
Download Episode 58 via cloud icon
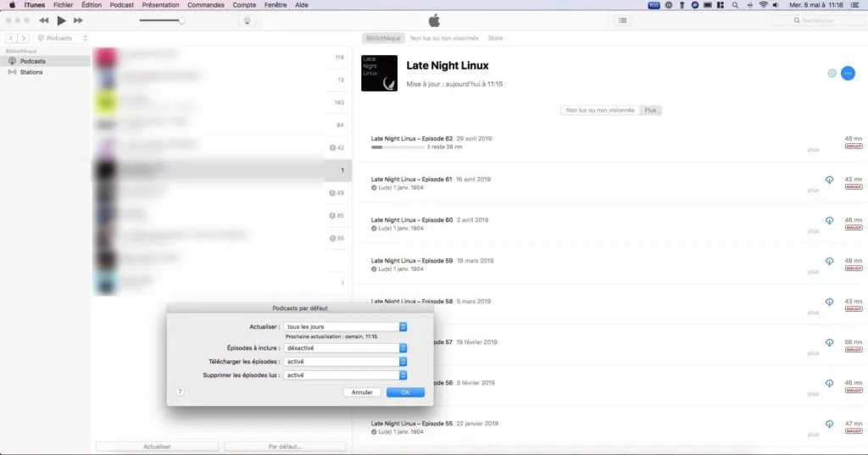click(x=829, y=302)
